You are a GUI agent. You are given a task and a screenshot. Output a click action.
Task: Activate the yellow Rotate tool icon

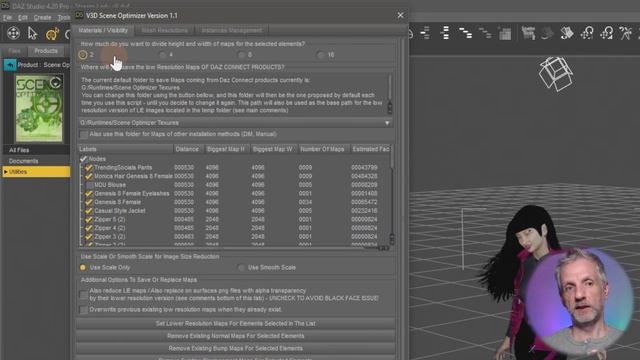pyautogui.click(x=52, y=34)
